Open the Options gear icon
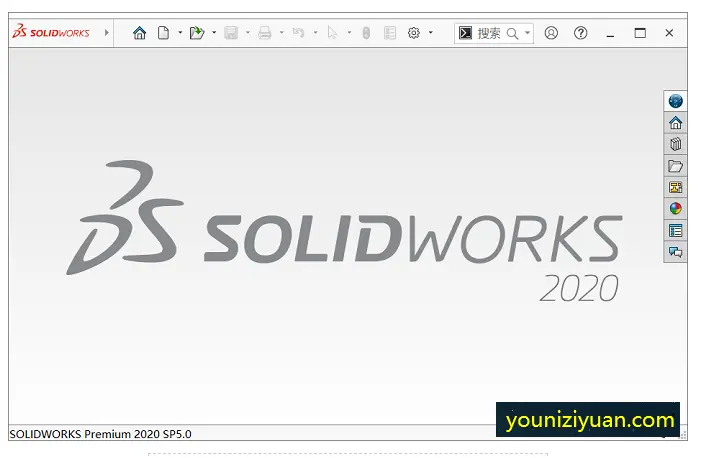Image resolution: width=709 pixels, height=458 pixels. pos(414,33)
